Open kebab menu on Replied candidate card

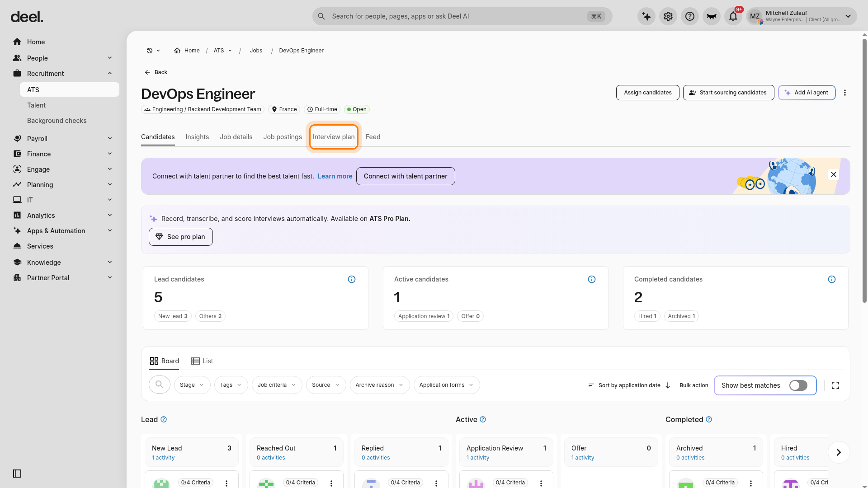(x=436, y=483)
